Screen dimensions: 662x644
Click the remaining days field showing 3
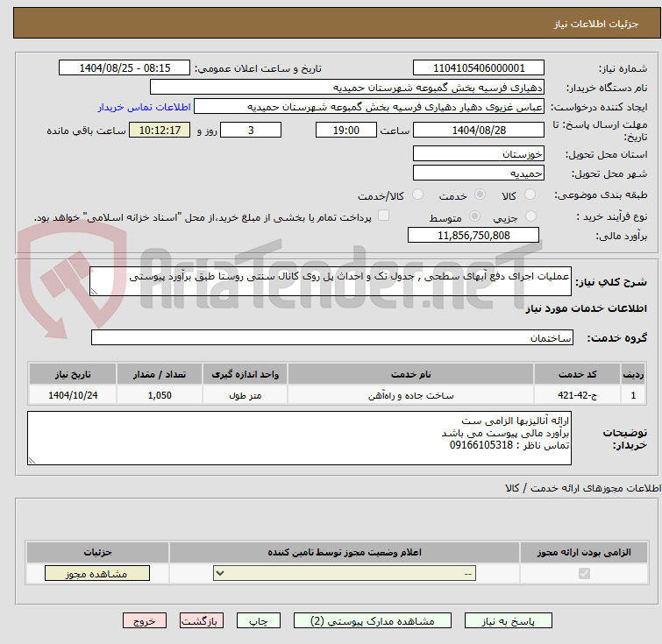251,130
